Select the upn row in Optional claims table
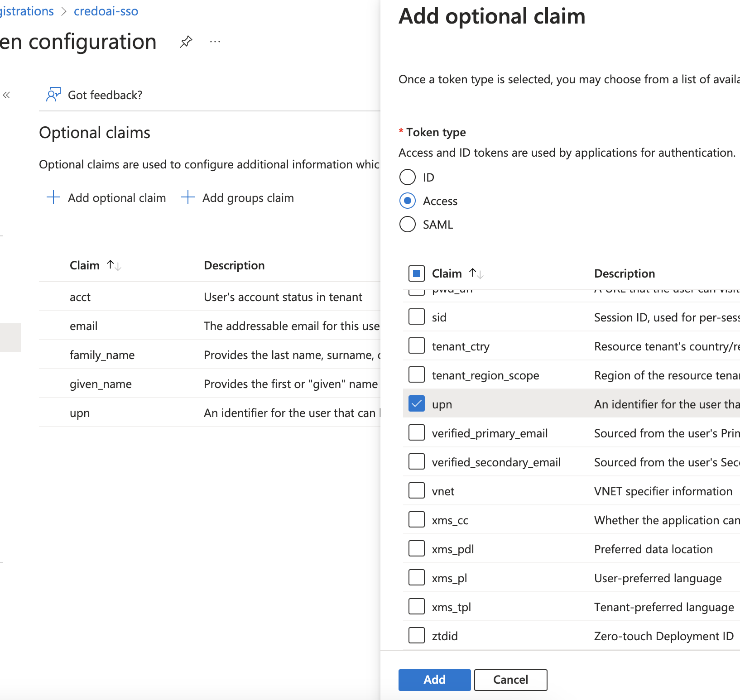The height and width of the screenshot is (700, 740). click(210, 412)
